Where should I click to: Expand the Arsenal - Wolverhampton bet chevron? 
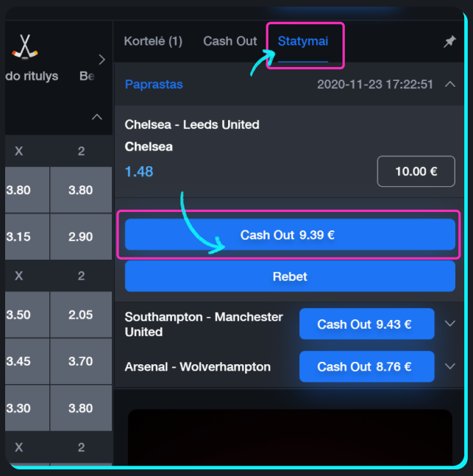pos(450,366)
